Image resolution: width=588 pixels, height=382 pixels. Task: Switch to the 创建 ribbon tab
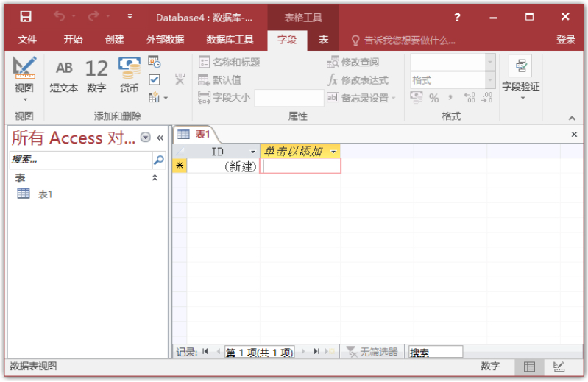pos(114,40)
